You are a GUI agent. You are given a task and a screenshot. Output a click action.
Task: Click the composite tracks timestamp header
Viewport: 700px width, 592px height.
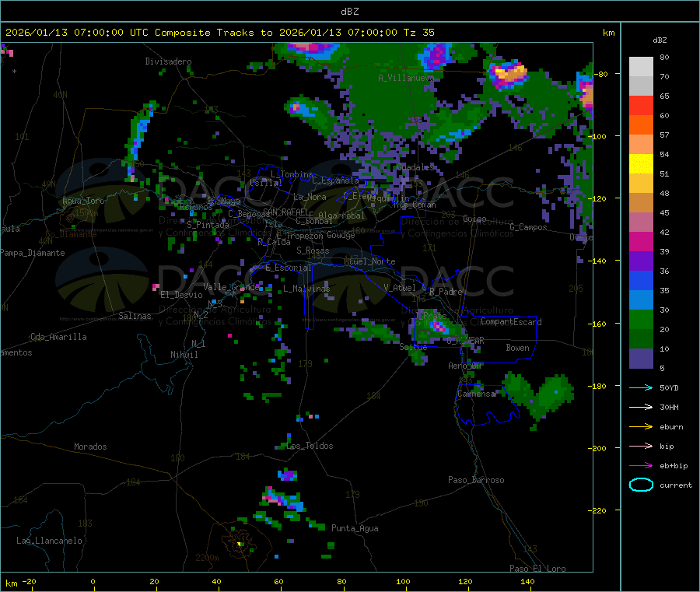point(219,32)
